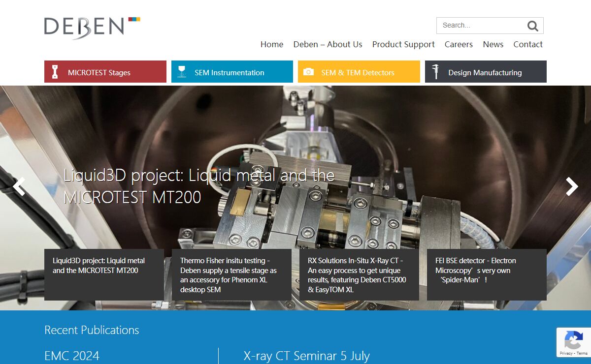The height and width of the screenshot is (364, 591).
Task: Open MICROTEST Stages category
Action: tap(105, 72)
